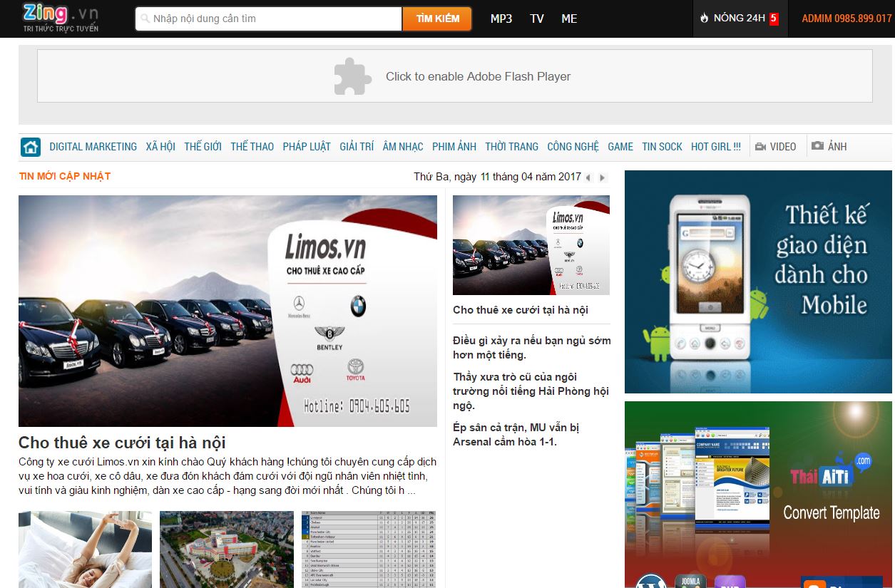Open the league table thumbnail

pyautogui.click(x=369, y=550)
